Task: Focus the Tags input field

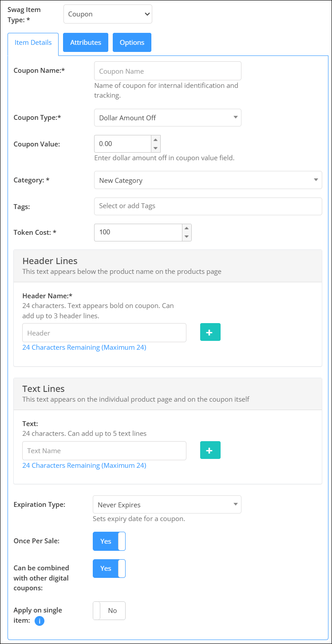Action: 208,206
